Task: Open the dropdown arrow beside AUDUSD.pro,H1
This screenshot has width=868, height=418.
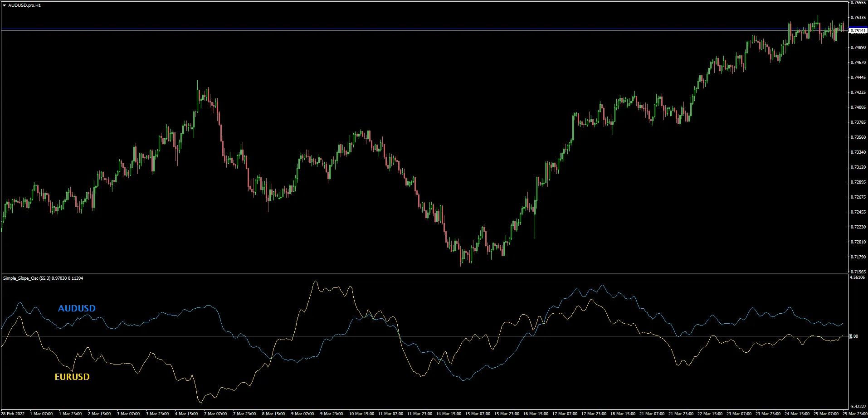Action: [x=4, y=5]
